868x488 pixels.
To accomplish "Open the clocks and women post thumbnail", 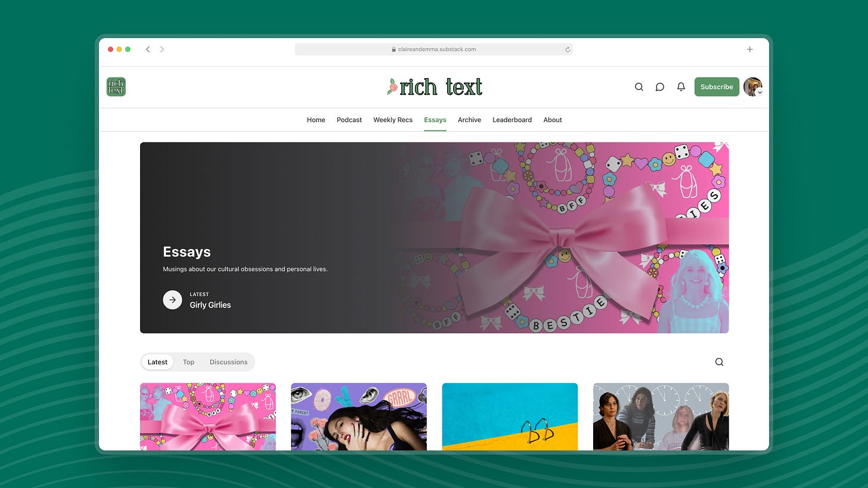I will [x=661, y=416].
